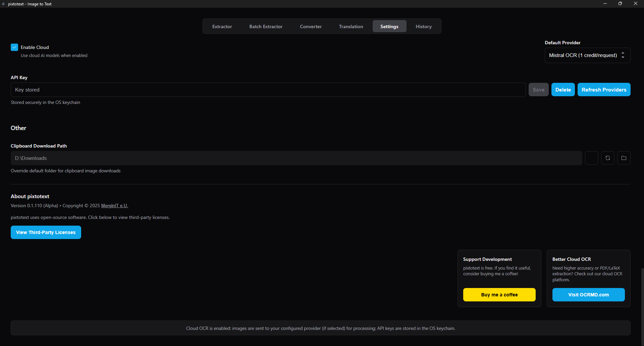The height and width of the screenshot is (346, 644).
Task: Go to the Converter tab
Action: [311, 26]
